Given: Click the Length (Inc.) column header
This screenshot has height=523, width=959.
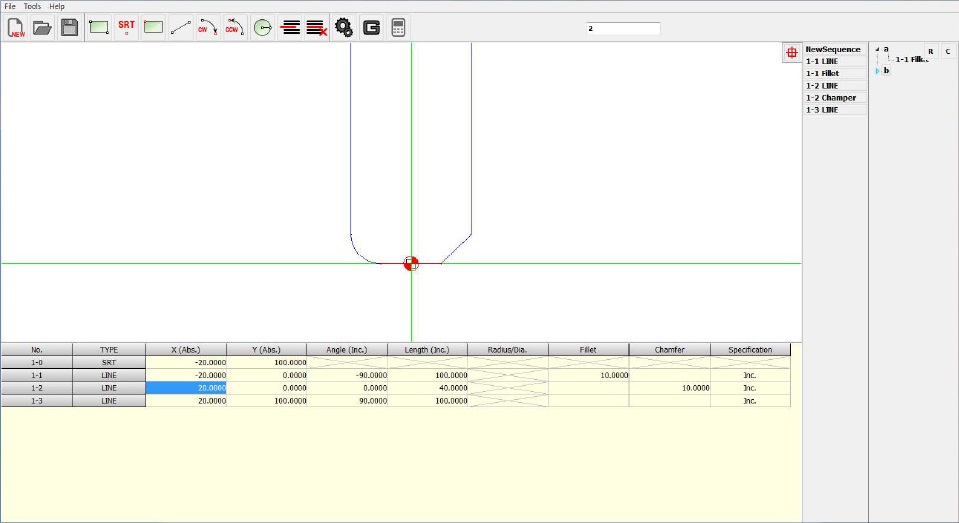Looking at the screenshot, I should (427, 350).
